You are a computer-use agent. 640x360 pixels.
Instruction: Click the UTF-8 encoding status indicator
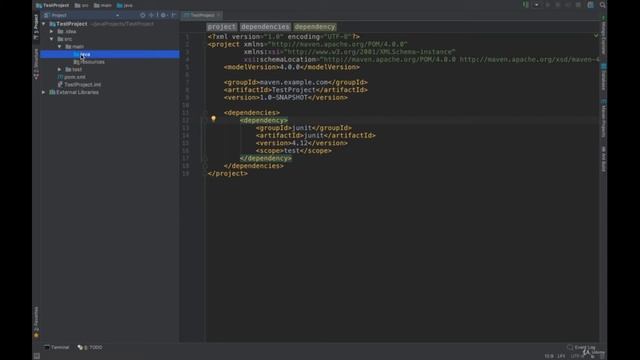tap(577, 356)
